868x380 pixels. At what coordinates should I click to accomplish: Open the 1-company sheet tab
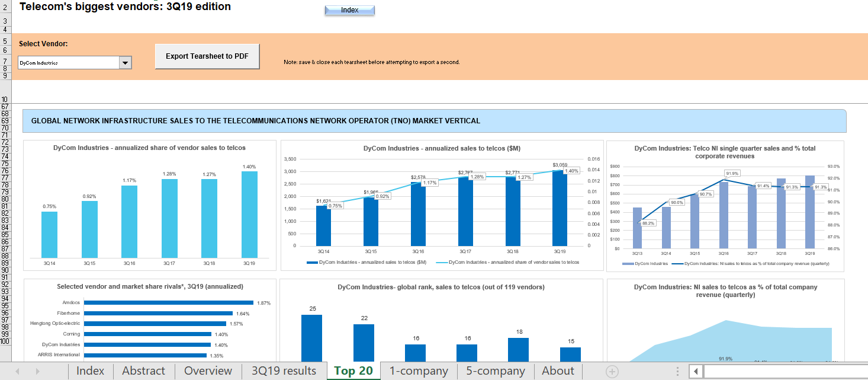click(418, 371)
